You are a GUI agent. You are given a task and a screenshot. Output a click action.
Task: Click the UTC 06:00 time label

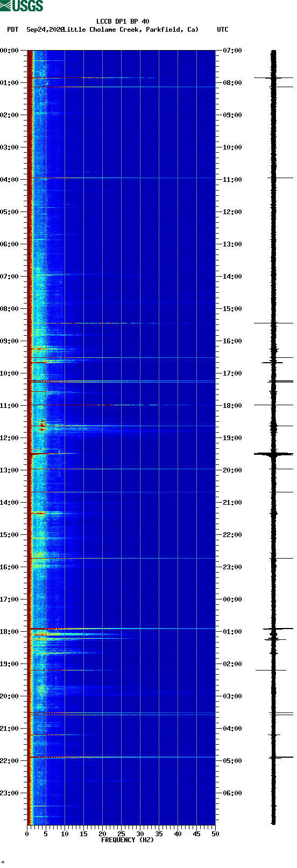click(x=232, y=793)
